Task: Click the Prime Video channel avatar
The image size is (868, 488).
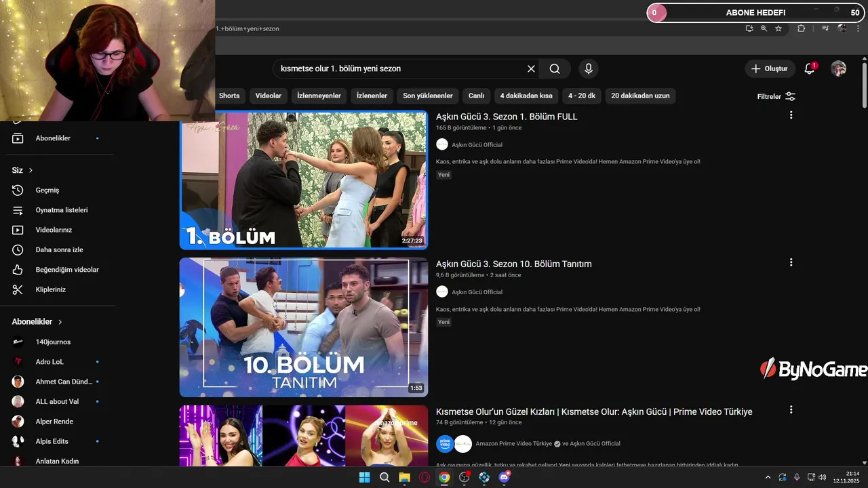Action: (x=445, y=444)
